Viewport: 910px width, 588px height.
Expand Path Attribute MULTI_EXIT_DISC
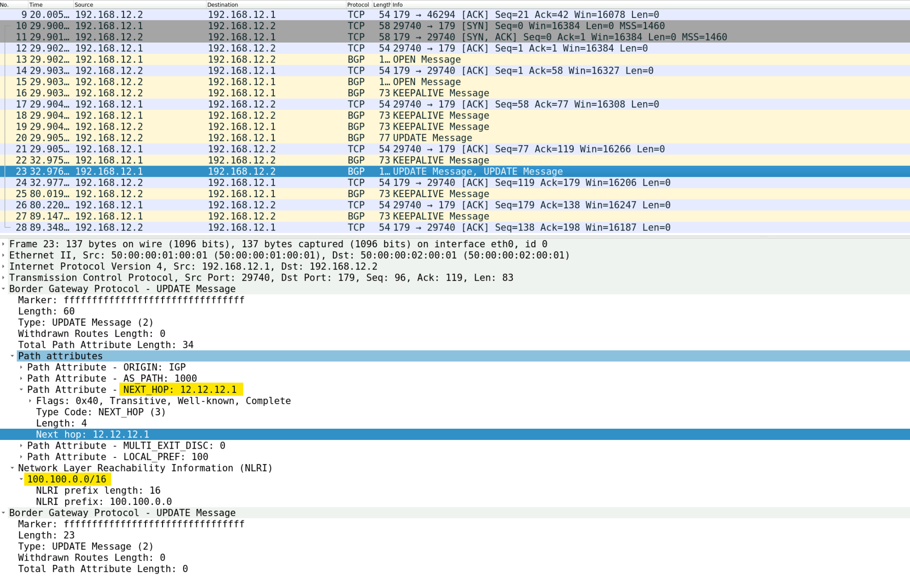pyautogui.click(x=21, y=445)
